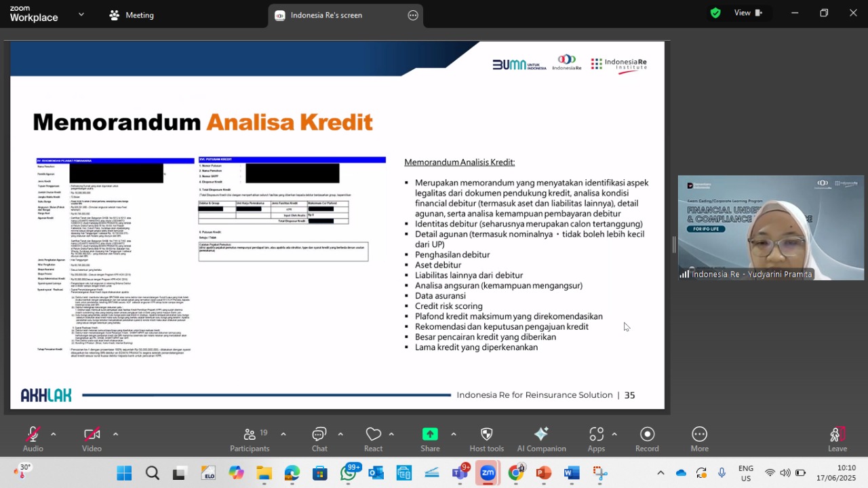Click the Leave meeting button
Screen dimensions: 868x488
coord(837,439)
